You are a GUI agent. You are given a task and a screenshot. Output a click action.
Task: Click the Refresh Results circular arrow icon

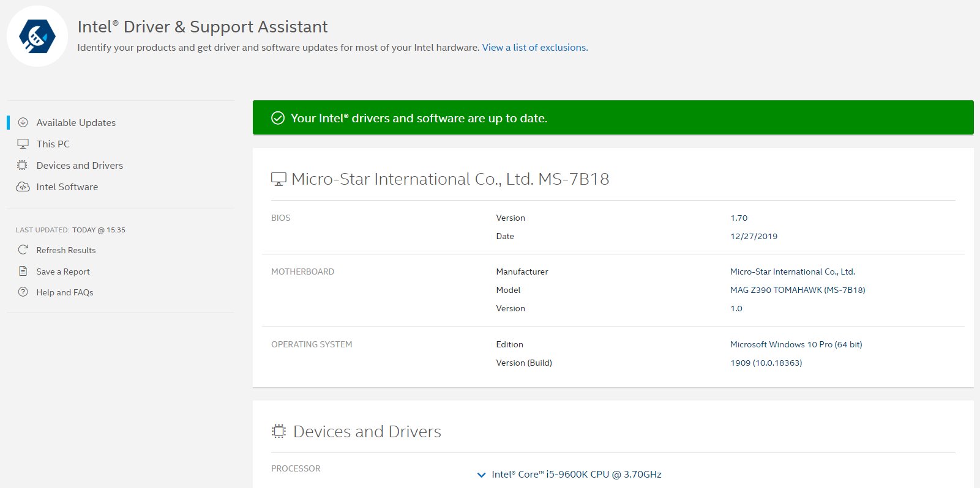pos(23,250)
